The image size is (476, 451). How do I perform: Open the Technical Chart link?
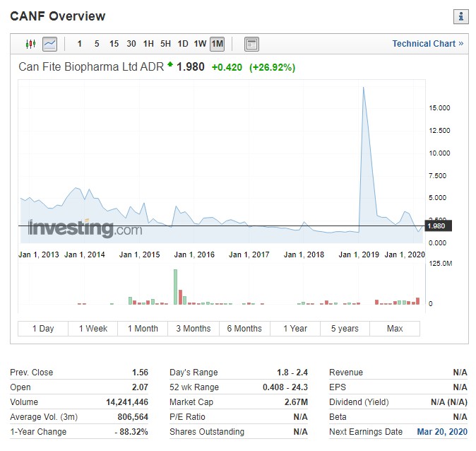(428, 44)
